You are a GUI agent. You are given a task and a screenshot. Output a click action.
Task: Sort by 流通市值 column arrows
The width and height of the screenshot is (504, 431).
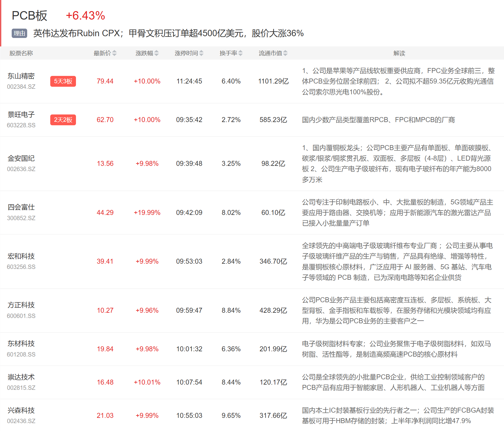(x=285, y=53)
